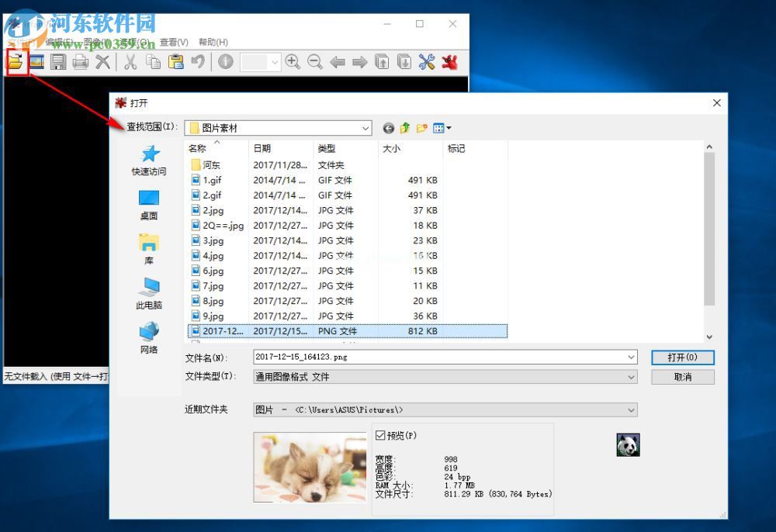Open the view menu icon in dialog
The image size is (776, 532).
[442, 129]
